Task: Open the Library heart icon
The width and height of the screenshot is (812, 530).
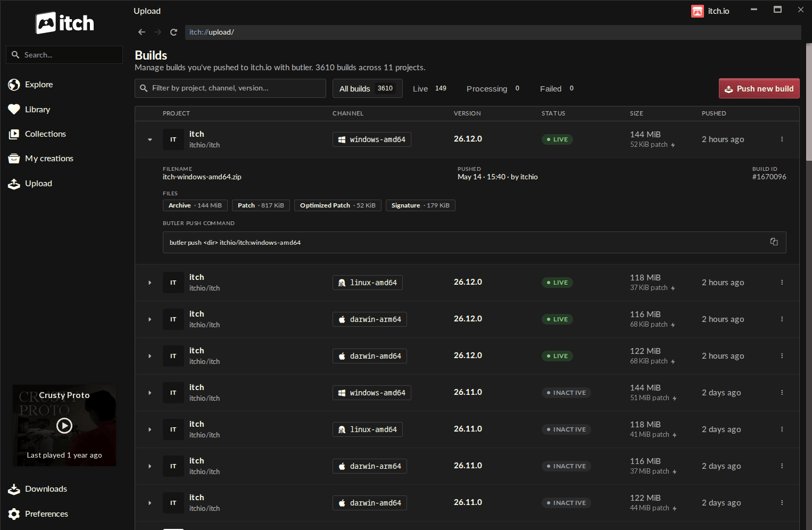Action: [14, 109]
